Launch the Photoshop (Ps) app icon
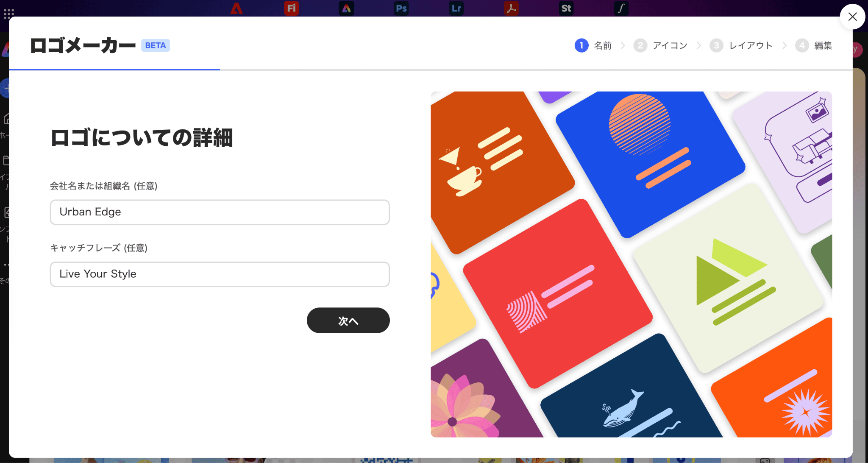The width and height of the screenshot is (868, 463). (x=401, y=8)
